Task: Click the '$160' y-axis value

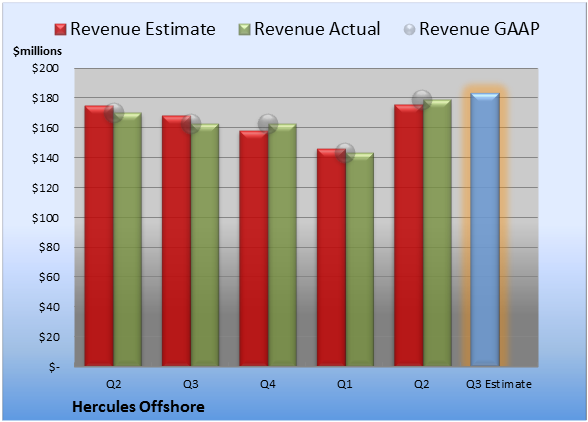Action: coord(45,128)
